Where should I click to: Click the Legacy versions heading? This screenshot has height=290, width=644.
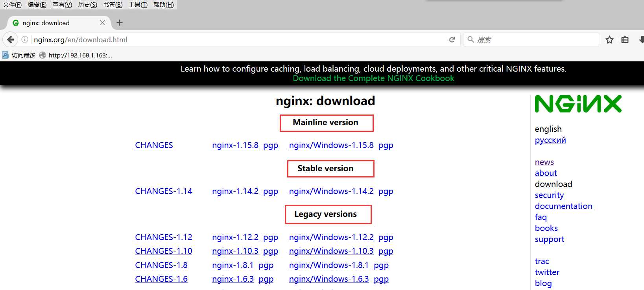click(326, 214)
